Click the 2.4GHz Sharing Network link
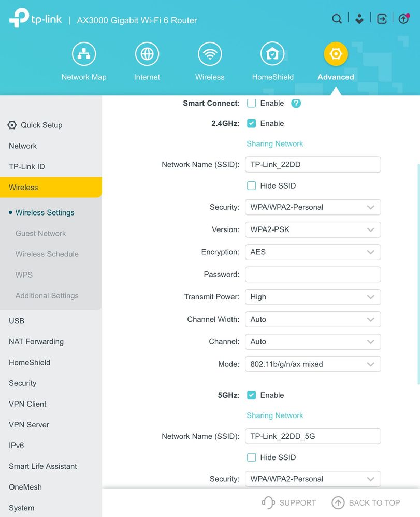This screenshot has height=517, width=420. pyautogui.click(x=274, y=144)
